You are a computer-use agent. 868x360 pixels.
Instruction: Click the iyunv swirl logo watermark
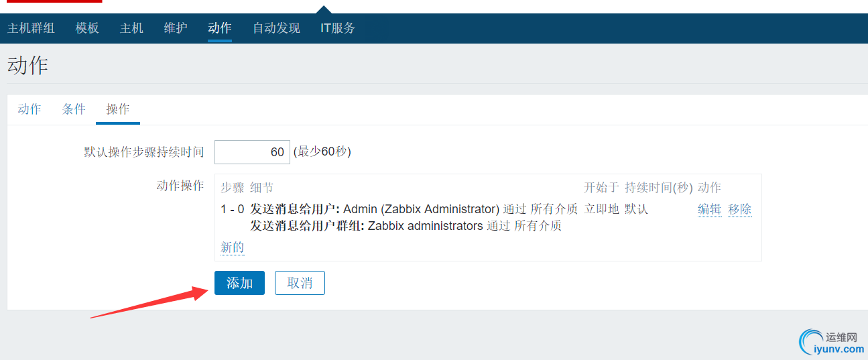(811, 341)
